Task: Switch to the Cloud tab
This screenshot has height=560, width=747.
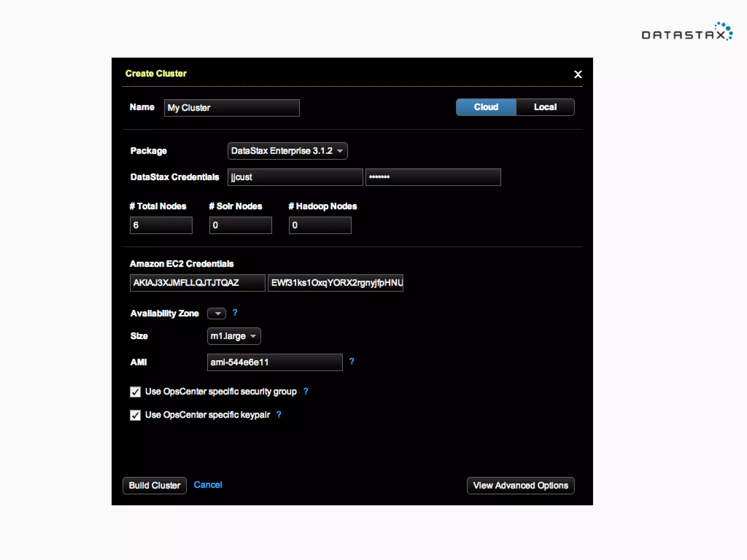Action: click(486, 107)
